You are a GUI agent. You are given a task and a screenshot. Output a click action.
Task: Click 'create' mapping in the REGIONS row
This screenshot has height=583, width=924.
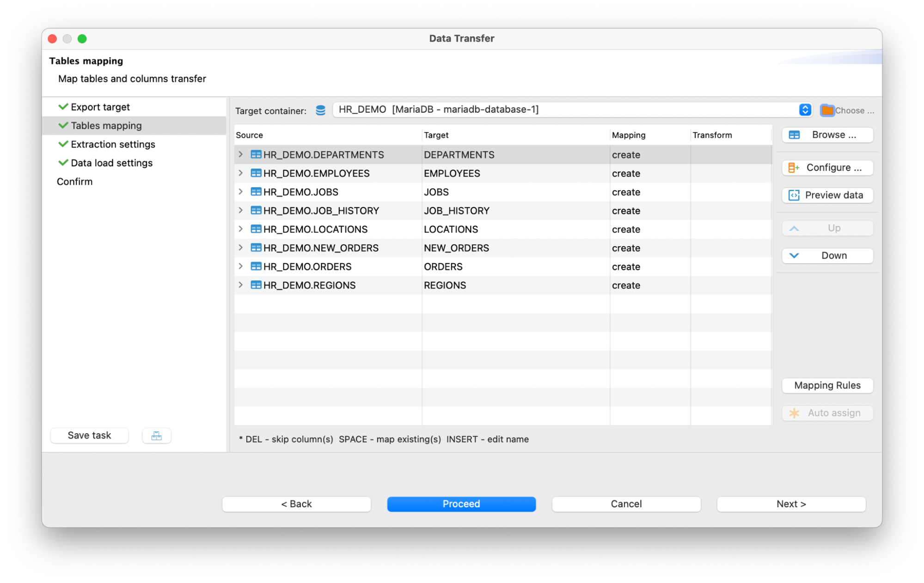(626, 285)
